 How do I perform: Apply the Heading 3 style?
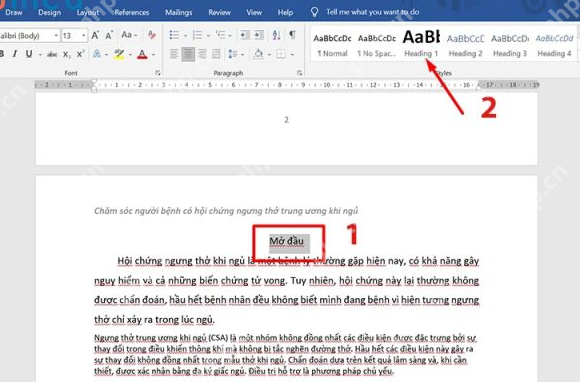[510, 45]
